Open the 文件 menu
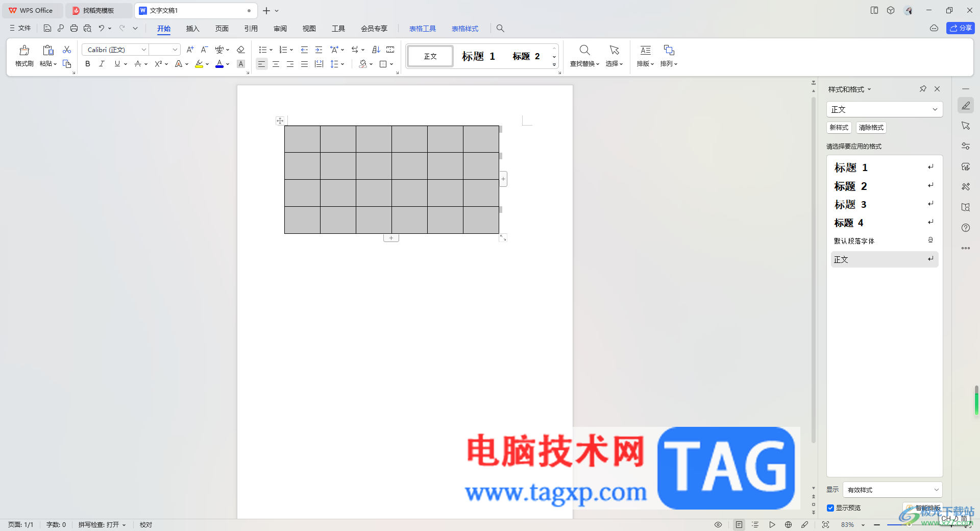The width and height of the screenshot is (980, 531). click(x=20, y=28)
